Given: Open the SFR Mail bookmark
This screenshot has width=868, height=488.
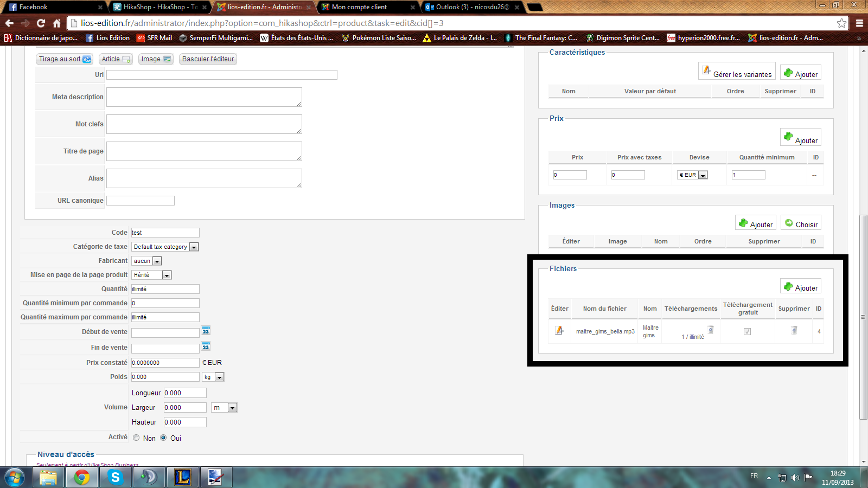Looking at the screenshot, I should pos(155,38).
